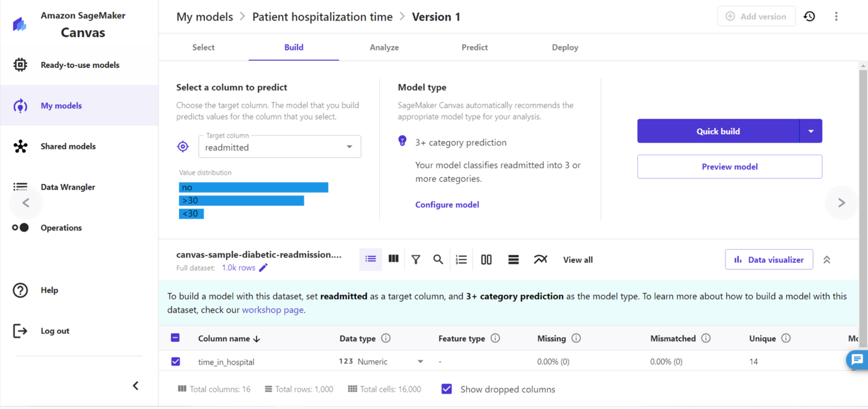The image size is (868, 409).
Task: Open the three-dot more options menu
Action: tap(836, 16)
